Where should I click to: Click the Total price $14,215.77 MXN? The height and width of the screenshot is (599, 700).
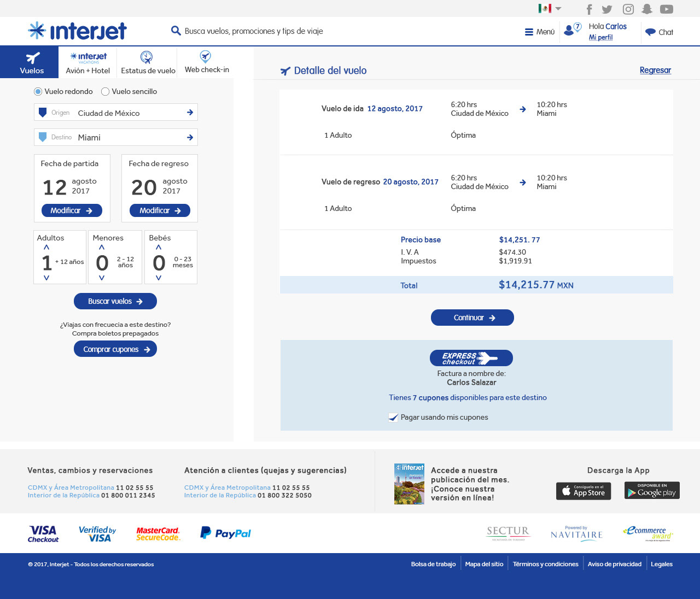point(536,285)
